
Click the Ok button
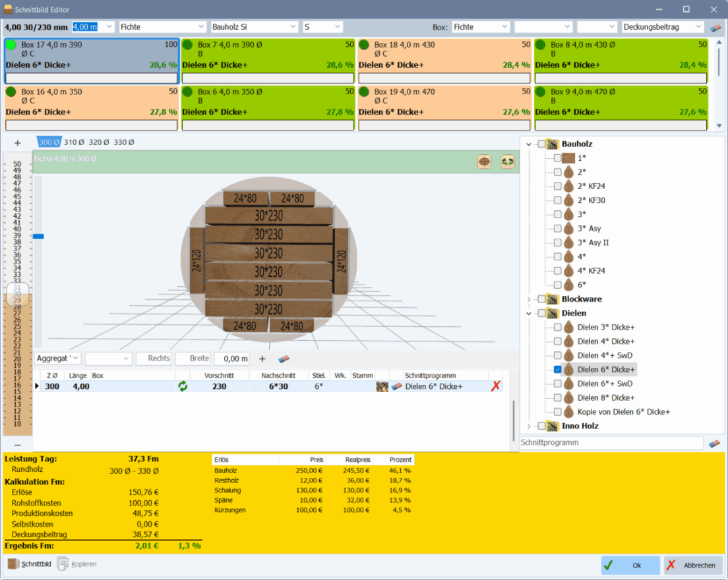coord(630,565)
